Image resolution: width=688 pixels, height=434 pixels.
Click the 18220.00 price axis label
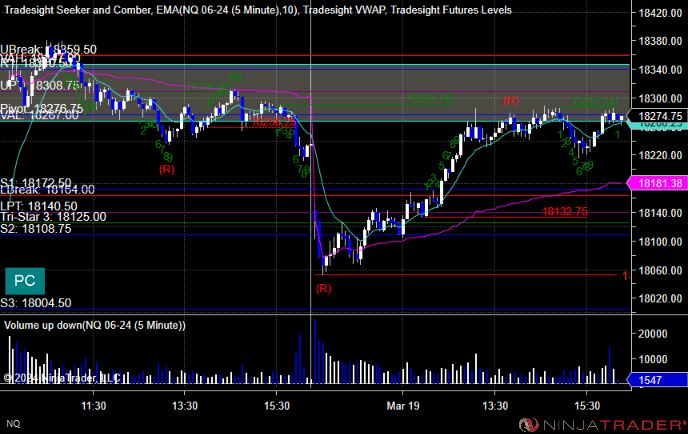(660, 155)
